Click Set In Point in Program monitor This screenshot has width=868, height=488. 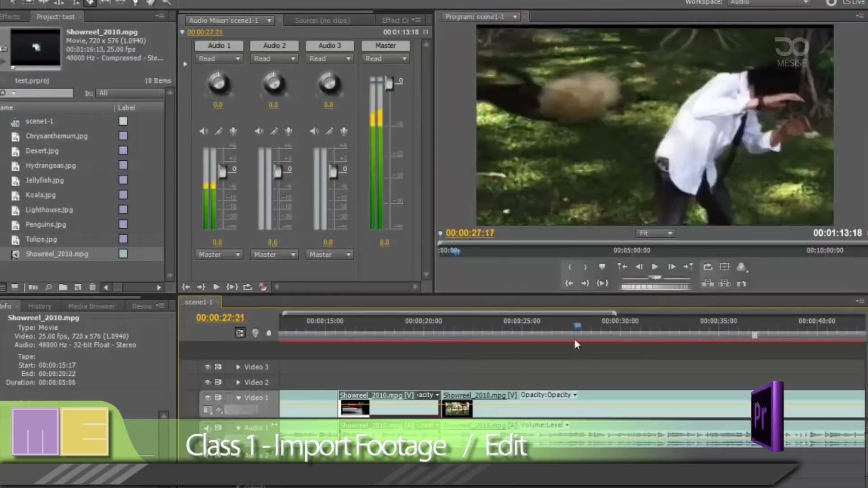(569, 267)
